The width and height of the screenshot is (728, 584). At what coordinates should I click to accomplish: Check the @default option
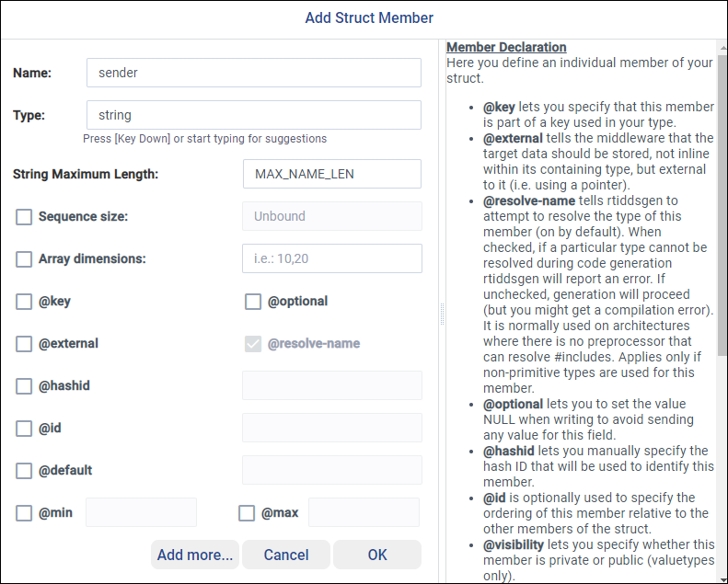pos(24,471)
